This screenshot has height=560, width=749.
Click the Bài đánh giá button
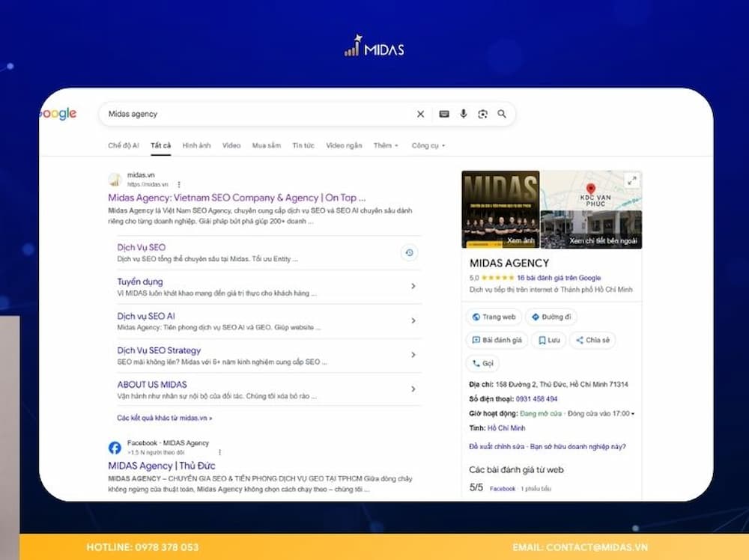(x=497, y=340)
